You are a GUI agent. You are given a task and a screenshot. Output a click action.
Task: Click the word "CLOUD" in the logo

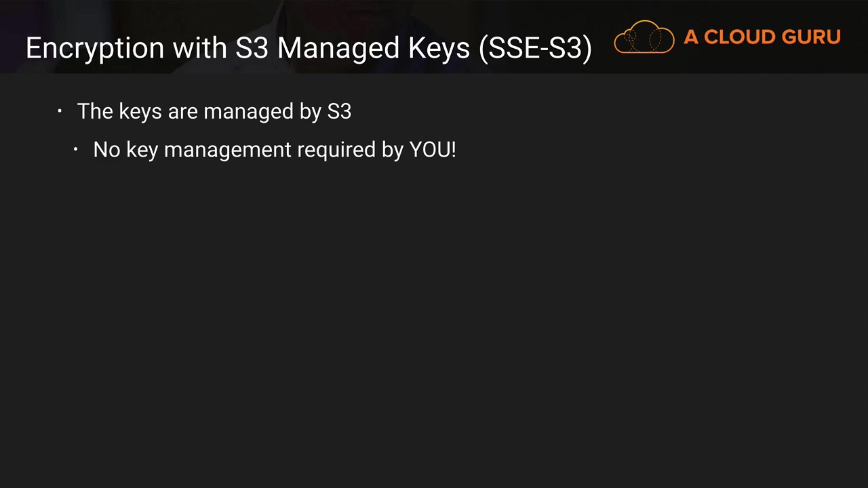point(738,37)
